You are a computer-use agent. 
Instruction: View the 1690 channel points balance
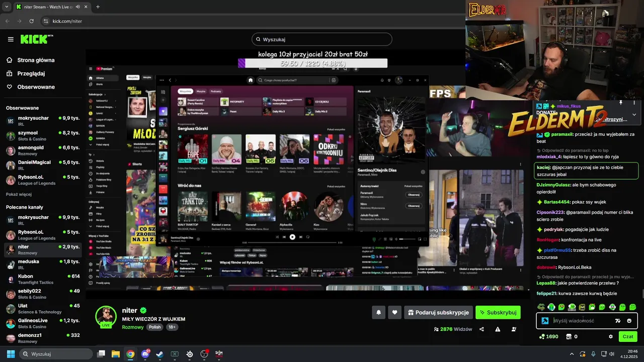click(x=548, y=336)
